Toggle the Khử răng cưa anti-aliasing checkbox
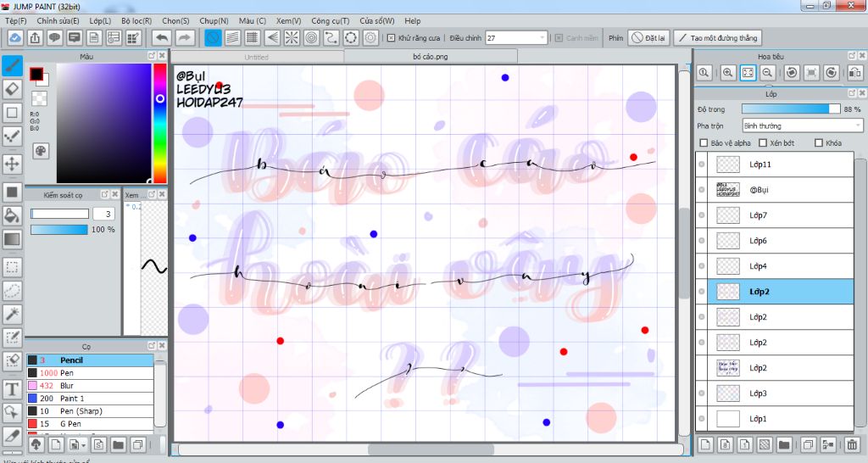The width and height of the screenshot is (868, 463). 392,37
